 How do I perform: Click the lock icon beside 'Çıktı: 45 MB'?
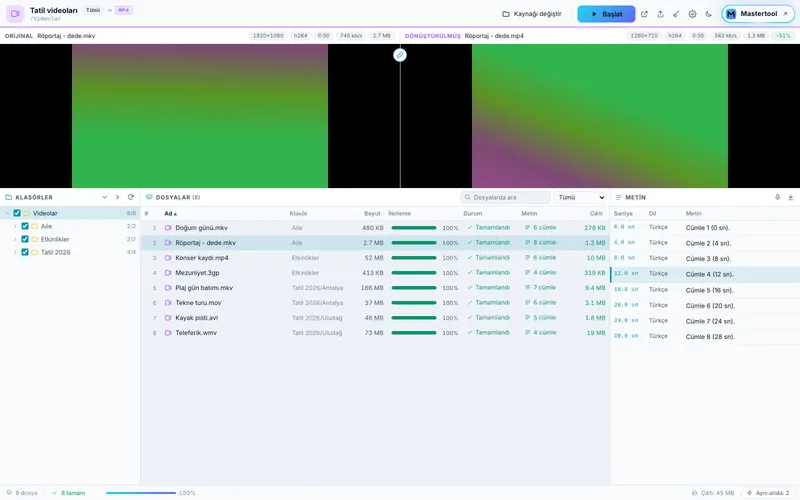pyautogui.click(x=694, y=493)
